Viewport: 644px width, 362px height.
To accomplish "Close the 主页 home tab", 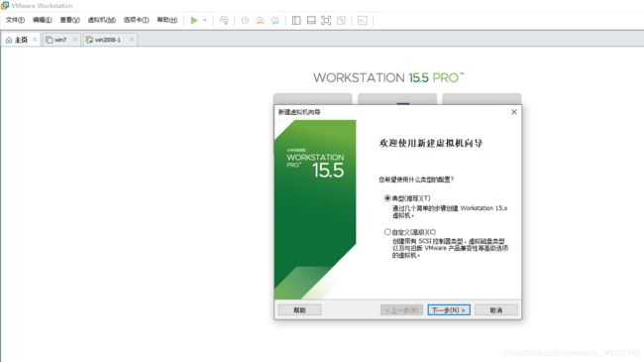I will point(35,40).
